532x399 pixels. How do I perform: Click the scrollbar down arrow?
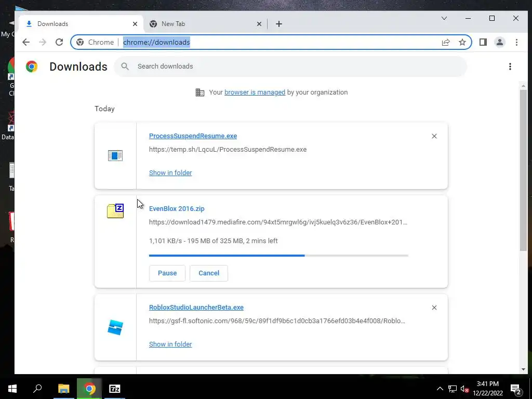coord(523,369)
